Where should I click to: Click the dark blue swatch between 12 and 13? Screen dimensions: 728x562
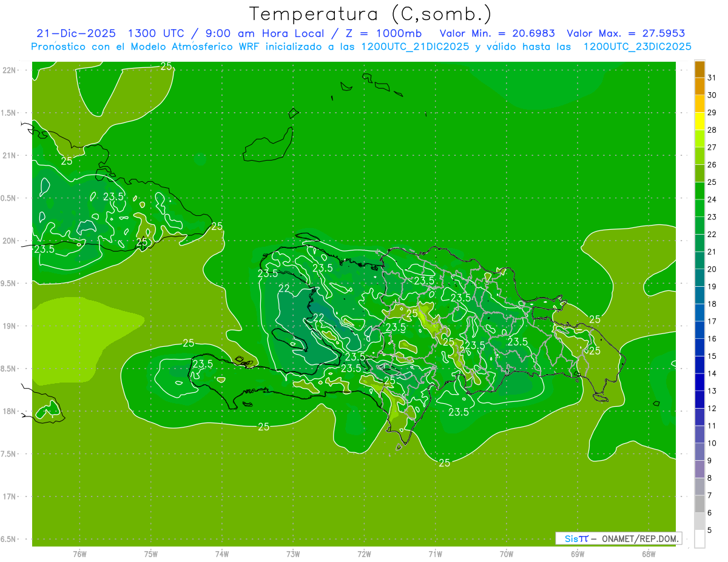pyautogui.click(x=699, y=400)
